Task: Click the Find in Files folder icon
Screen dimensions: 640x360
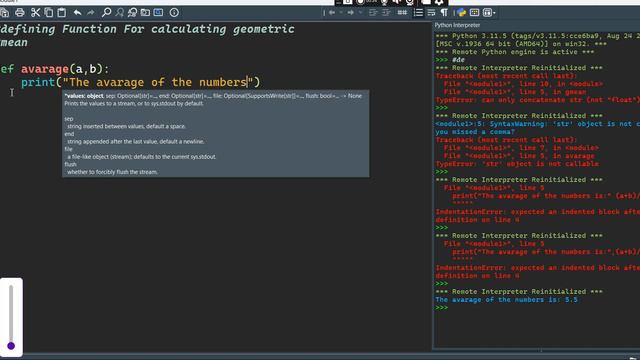Action: tap(145, 13)
